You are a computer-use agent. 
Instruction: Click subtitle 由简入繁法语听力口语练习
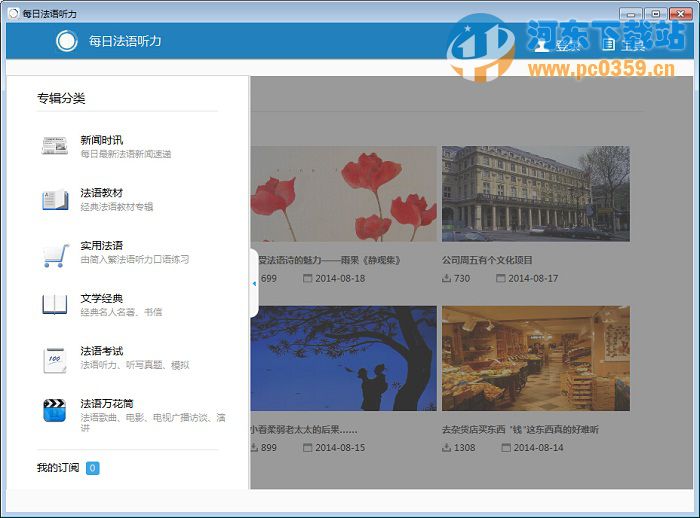[x=135, y=259]
